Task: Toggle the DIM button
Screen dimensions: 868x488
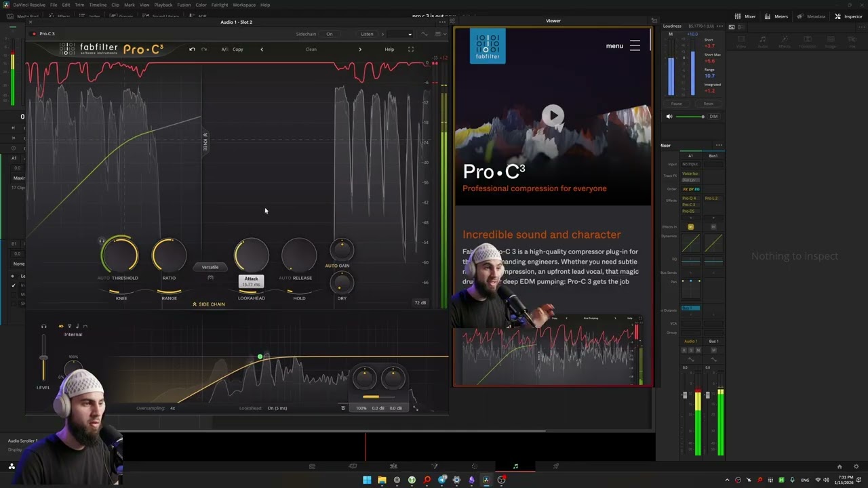Action: click(x=713, y=117)
